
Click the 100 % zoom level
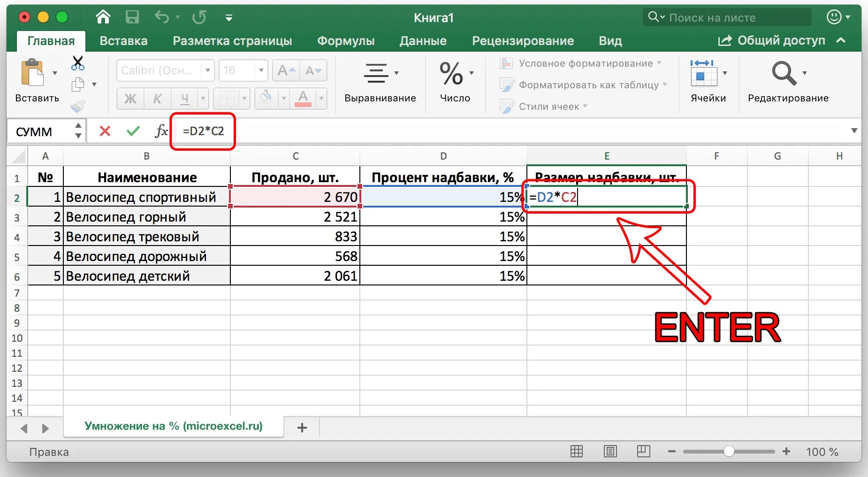pos(822,452)
